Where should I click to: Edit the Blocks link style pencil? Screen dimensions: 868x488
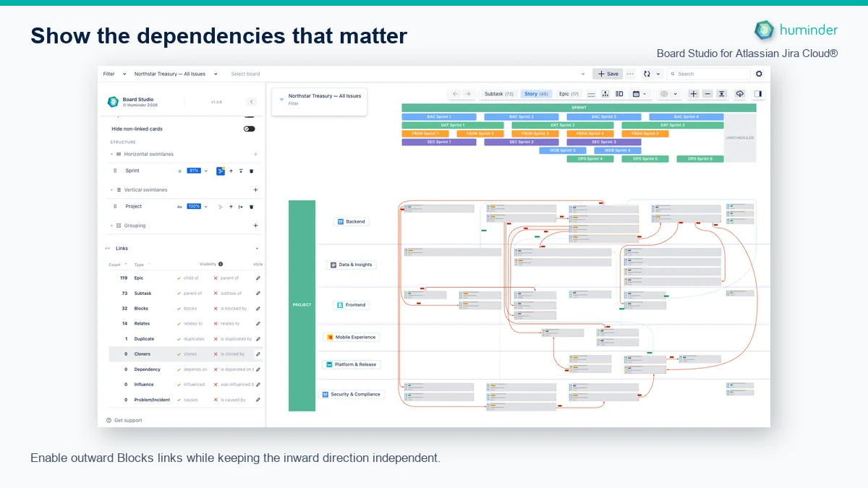(x=258, y=309)
